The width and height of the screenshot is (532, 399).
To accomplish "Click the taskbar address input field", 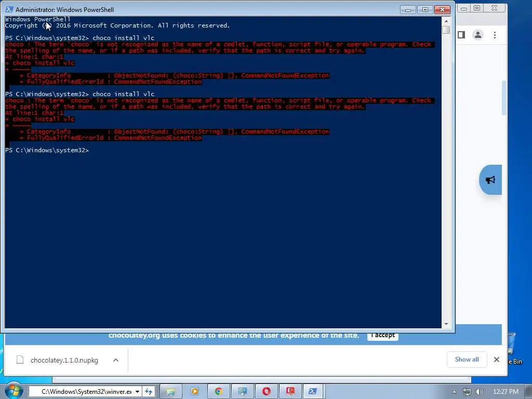I will coord(85,392).
